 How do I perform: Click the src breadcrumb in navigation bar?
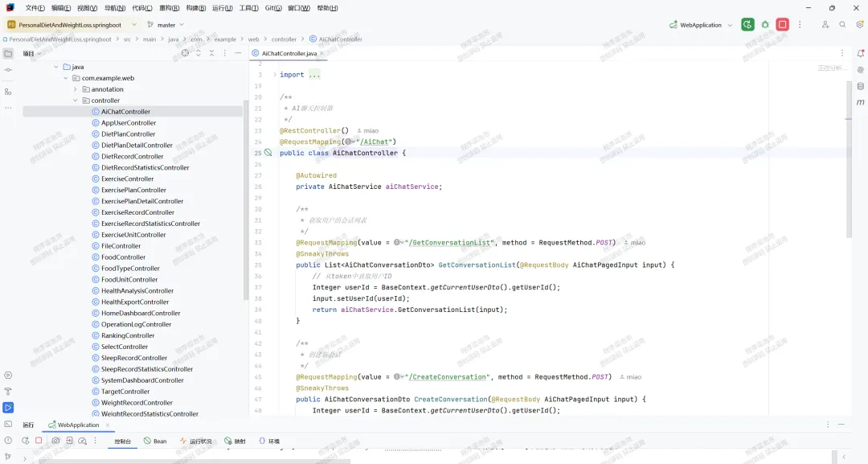coord(127,39)
